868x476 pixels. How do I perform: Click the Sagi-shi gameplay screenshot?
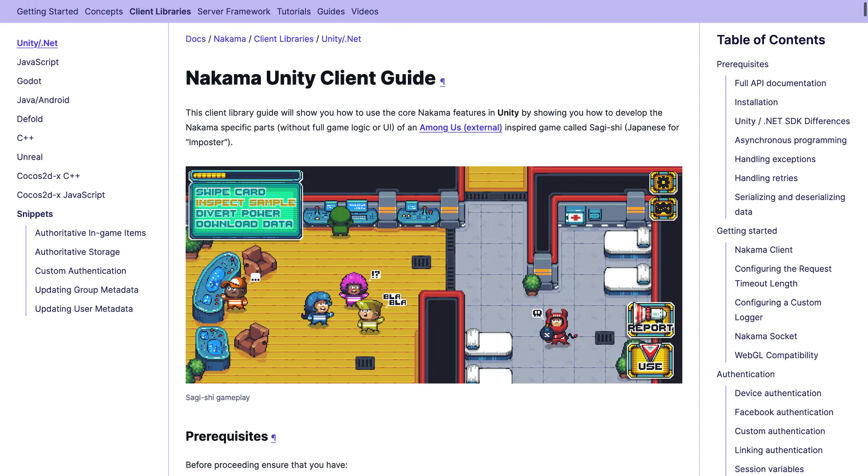pyautogui.click(x=434, y=275)
